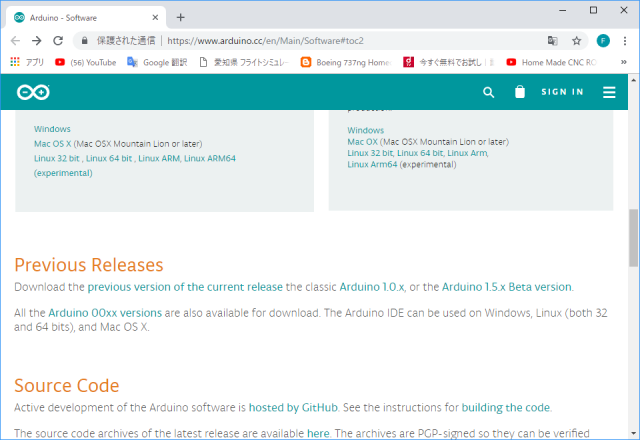
Task: Open the Arduino 1.0.x link
Action: [x=372, y=287]
